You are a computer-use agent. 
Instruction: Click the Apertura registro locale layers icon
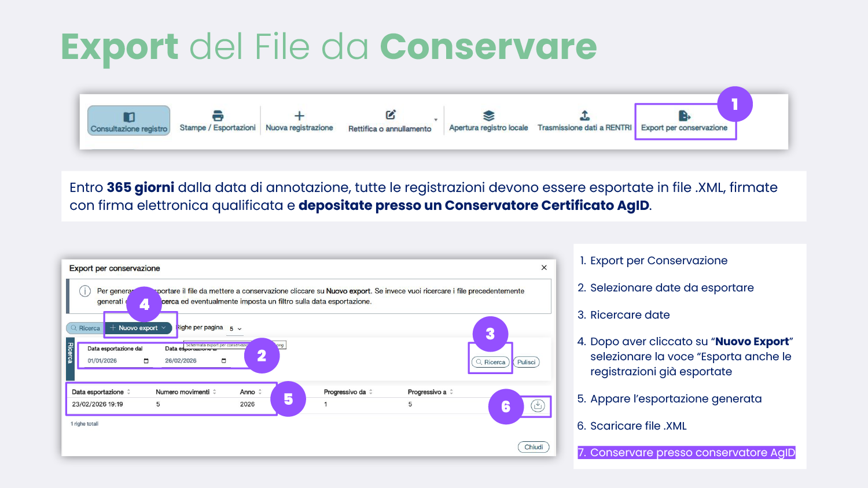pos(488,116)
